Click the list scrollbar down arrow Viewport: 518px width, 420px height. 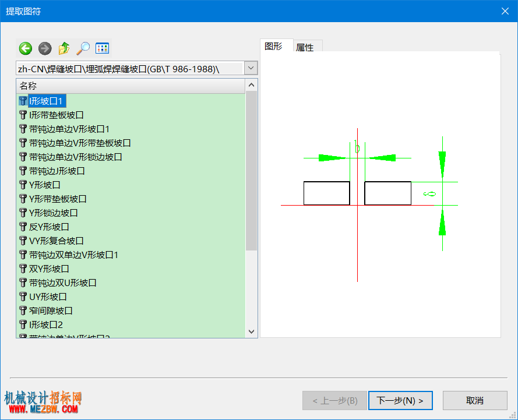(251, 331)
